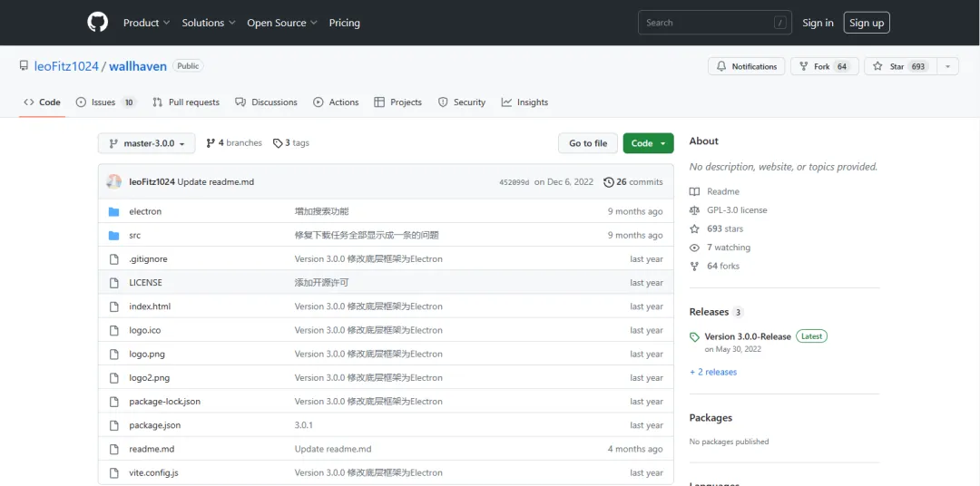Open the Solutions menu
The width and height of the screenshot is (980, 486).
(209, 23)
